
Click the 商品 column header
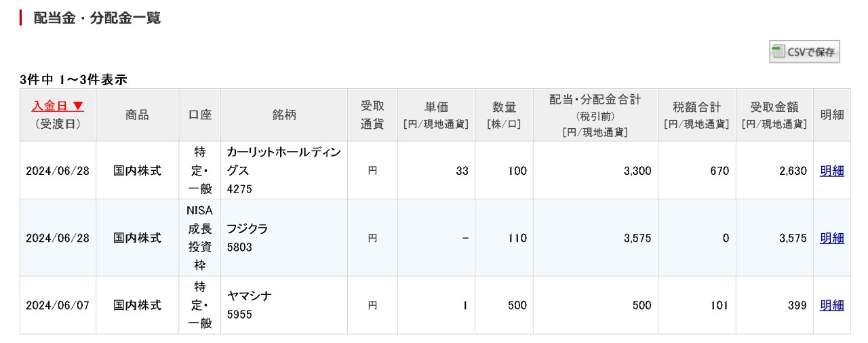[137, 115]
